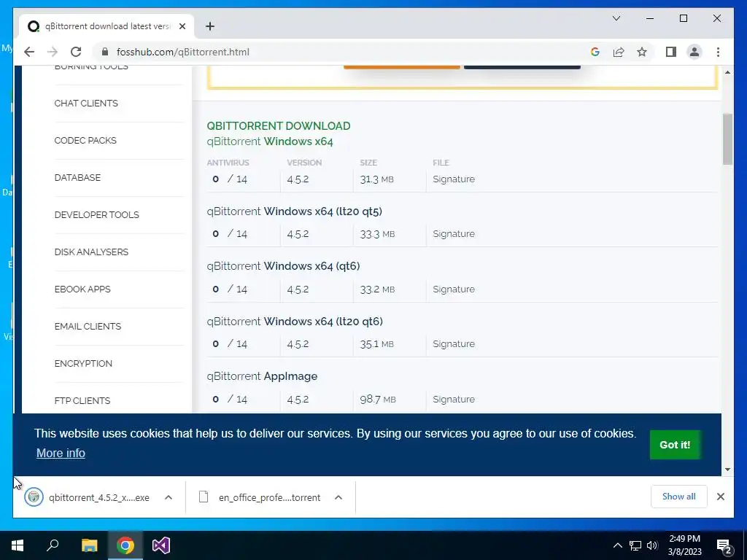
Task: Reload the page with the refresh icon
Action: 76,52
